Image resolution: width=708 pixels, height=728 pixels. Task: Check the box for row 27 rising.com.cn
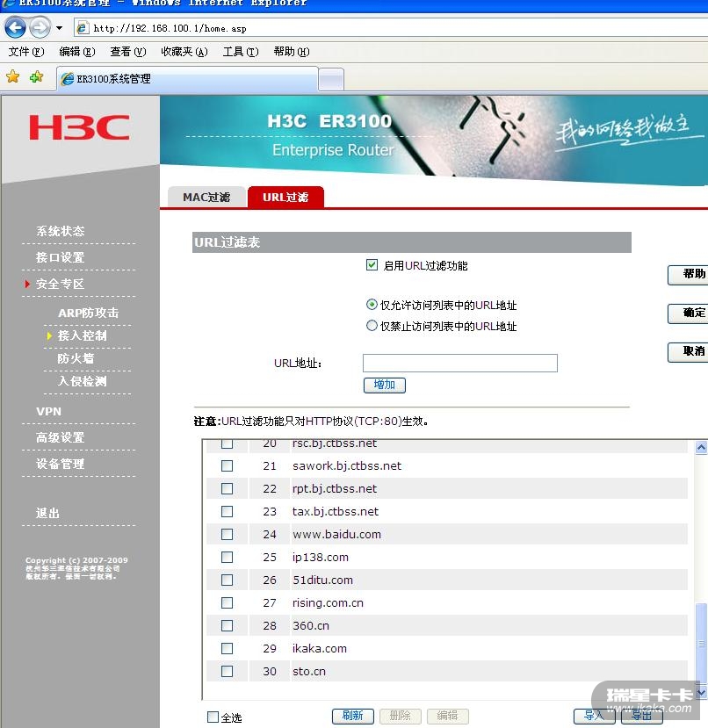pyautogui.click(x=228, y=602)
